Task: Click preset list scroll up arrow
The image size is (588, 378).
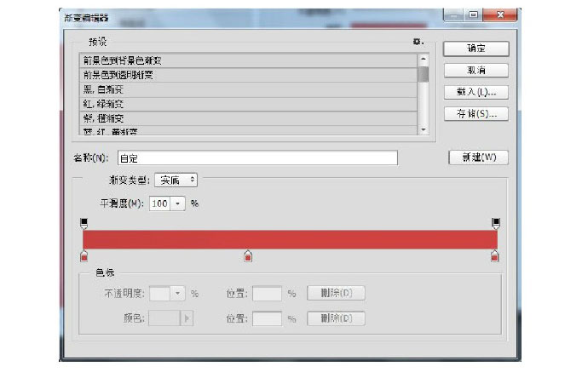Action: [424, 59]
